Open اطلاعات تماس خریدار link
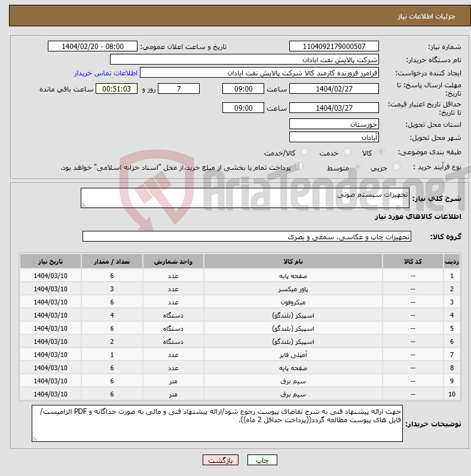The image size is (471, 476). pos(106,73)
